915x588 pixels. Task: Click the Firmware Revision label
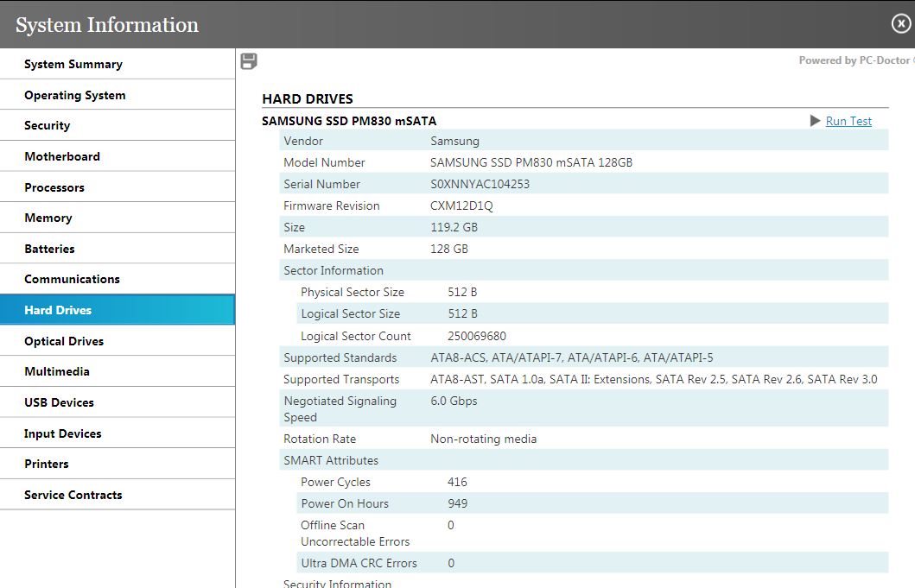(332, 205)
